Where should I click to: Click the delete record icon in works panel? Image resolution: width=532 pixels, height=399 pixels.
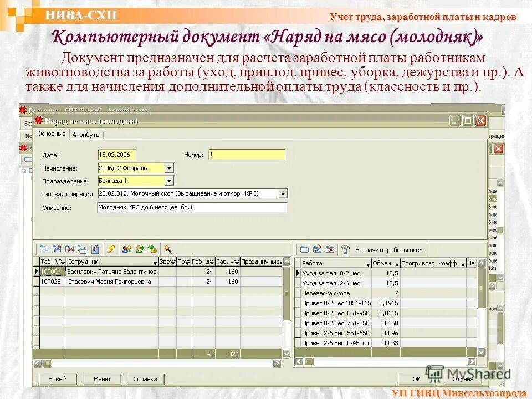(330, 249)
